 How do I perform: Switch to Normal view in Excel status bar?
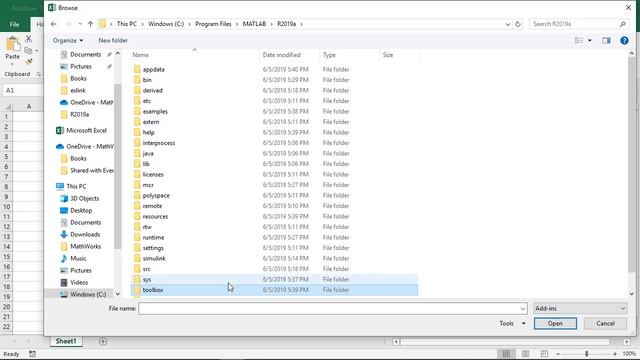tap(506, 353)
